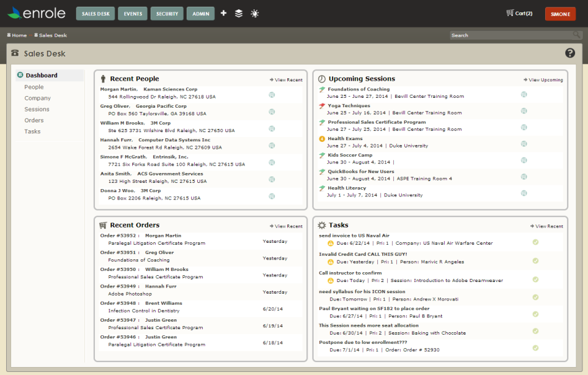The image size is (588, 375).
Task: Click the enrole logo
Action: click(x=36, y=13)
